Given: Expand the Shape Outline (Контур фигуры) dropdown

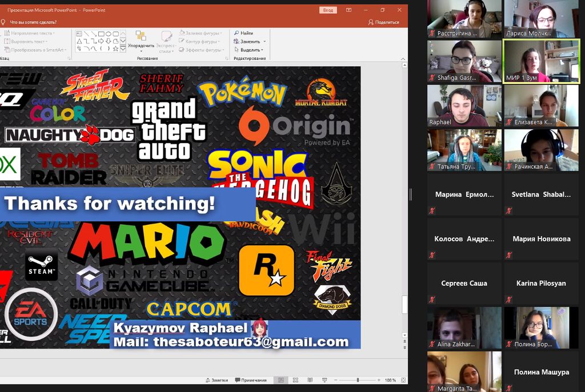Looking at the screenshot, I should point(219,41).
